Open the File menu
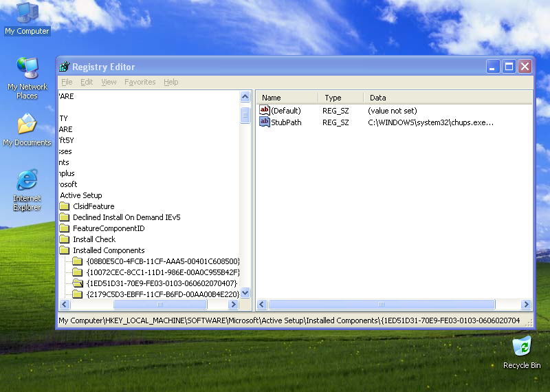The height and width of the screenshot is (392, 550). [67, 82]
